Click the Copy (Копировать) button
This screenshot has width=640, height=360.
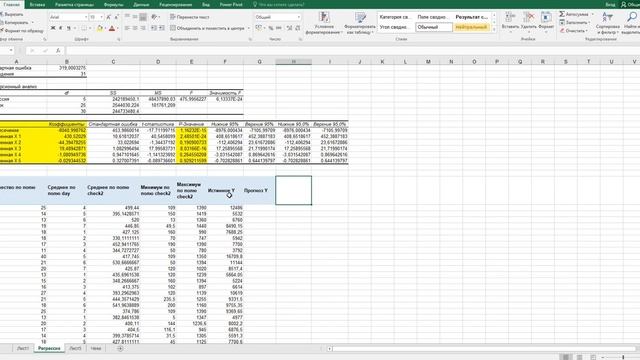(15, 22)
